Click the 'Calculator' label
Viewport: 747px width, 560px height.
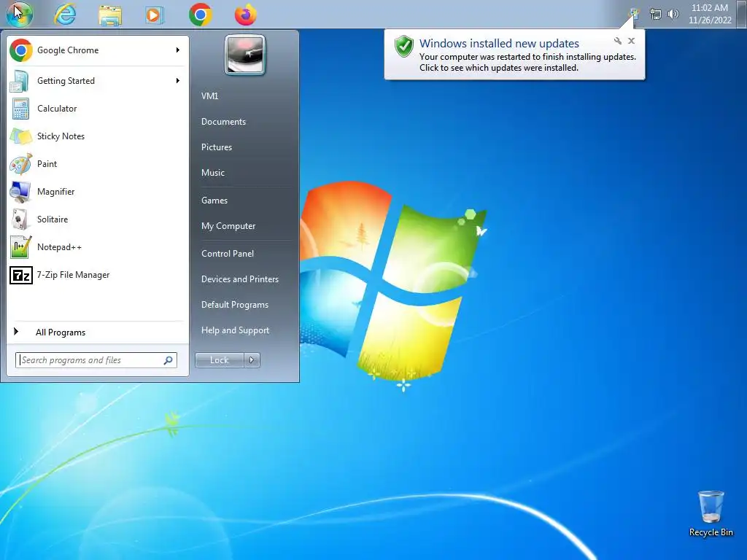57,109
